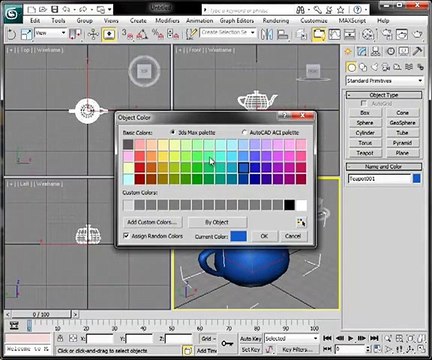Image resolution: width=432 pixels, height=360 pixels.
Task: Click the Set Key key icon
Action: (227, 344)
